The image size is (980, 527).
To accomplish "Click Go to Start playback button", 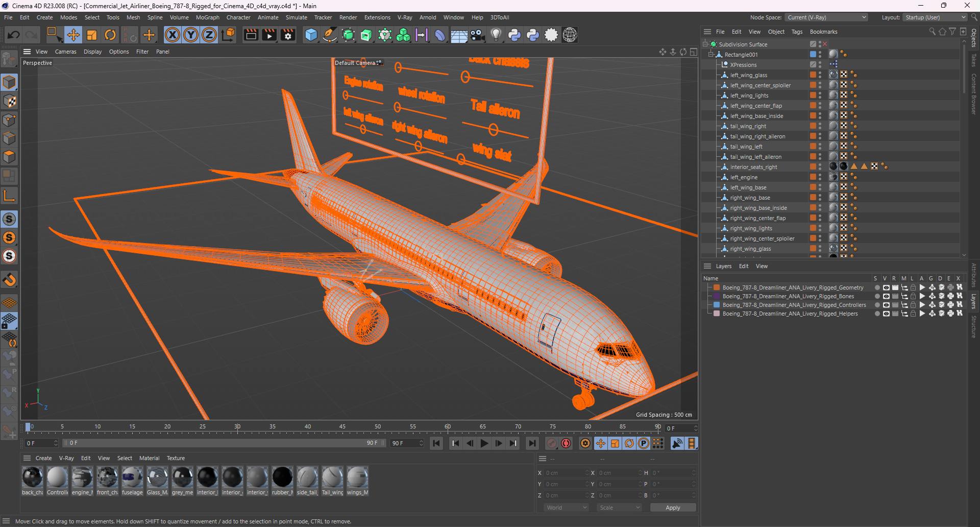I will click(436, 443).
